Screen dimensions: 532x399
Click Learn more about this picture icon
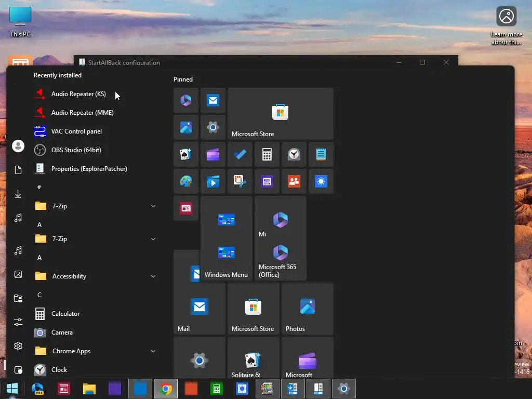pyautogui.click(x=506, y=25)
